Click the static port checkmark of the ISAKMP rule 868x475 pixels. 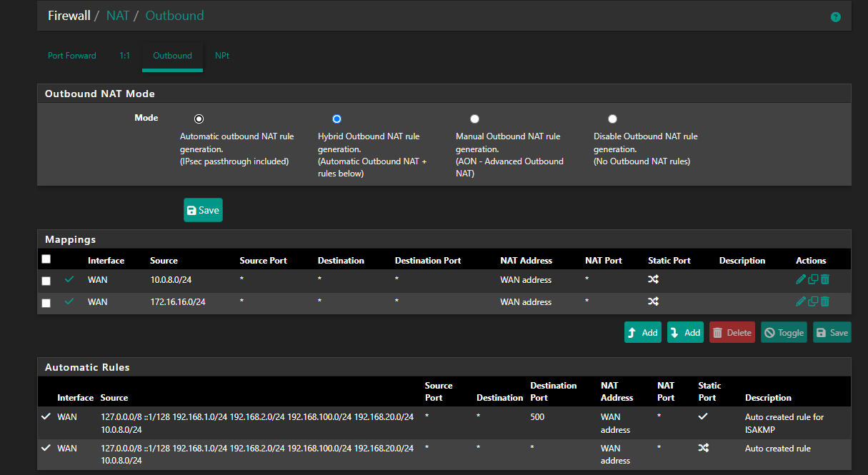tap(703, 416)
